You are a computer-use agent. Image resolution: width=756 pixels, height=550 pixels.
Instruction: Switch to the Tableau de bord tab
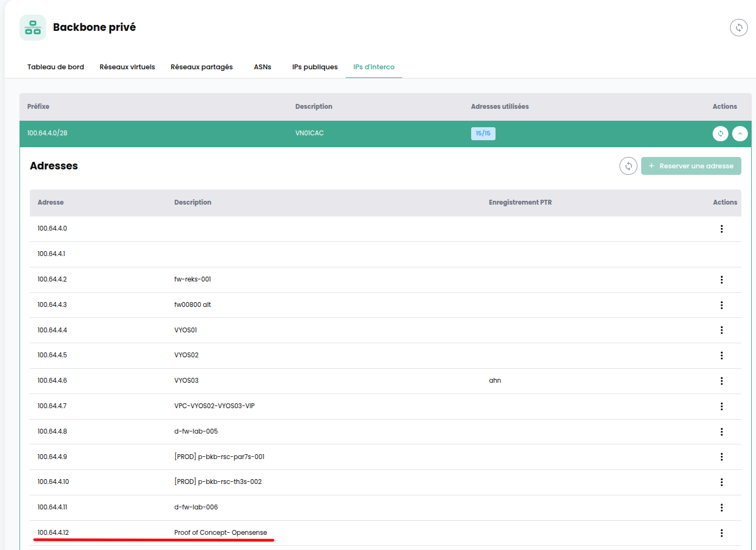tap(56, 67)
